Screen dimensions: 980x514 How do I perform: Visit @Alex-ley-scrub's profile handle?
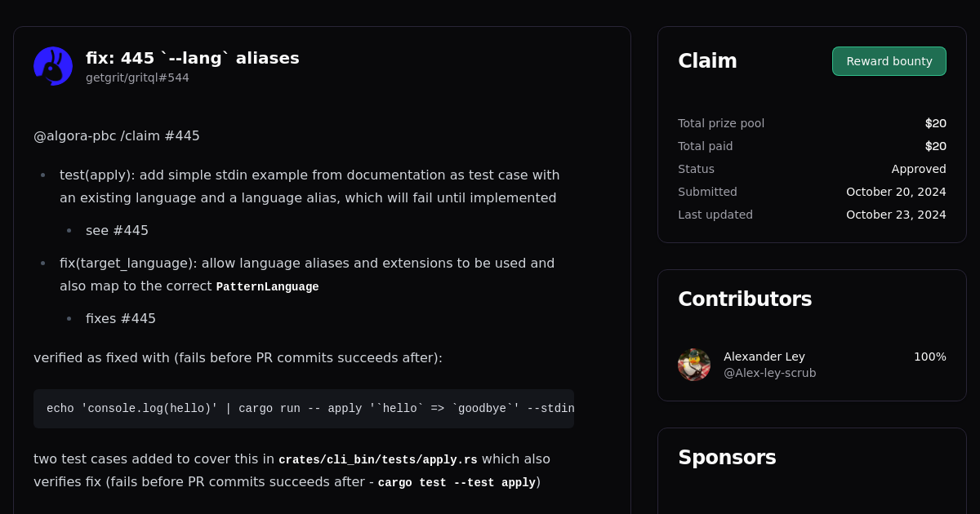click(769, 373)
